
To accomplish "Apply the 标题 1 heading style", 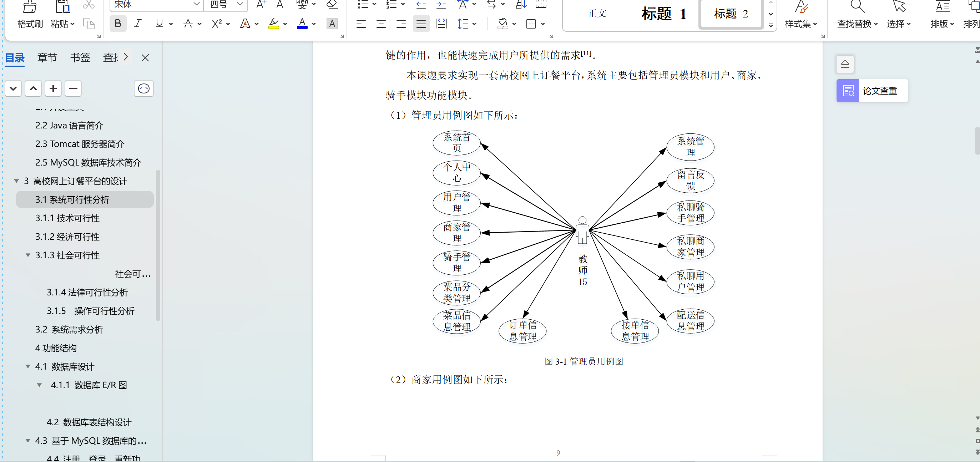I will (663, 14).
